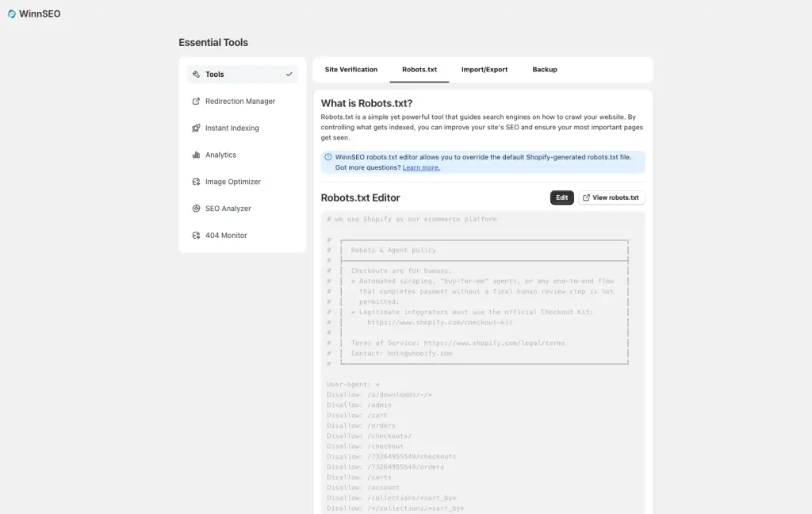The width and height of the screenshot is (812, 514).
Task: Click the Essential Tools heading
Action: [x=213, y=43]
